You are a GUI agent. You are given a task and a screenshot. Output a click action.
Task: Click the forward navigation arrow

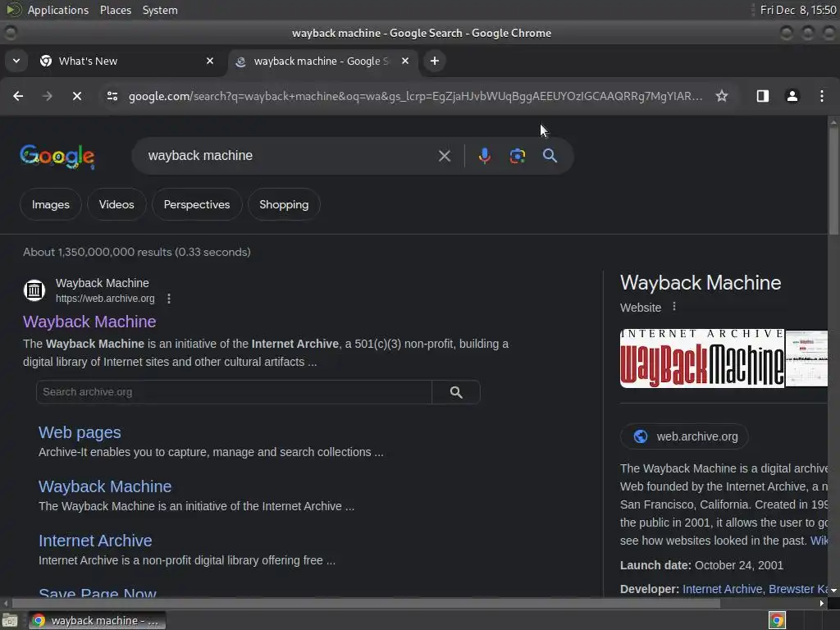[48, 96]
